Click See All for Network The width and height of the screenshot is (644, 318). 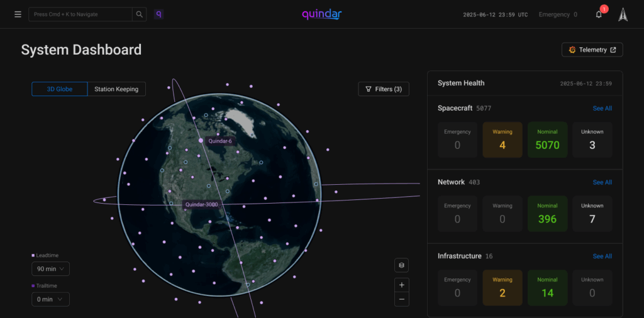602,182
